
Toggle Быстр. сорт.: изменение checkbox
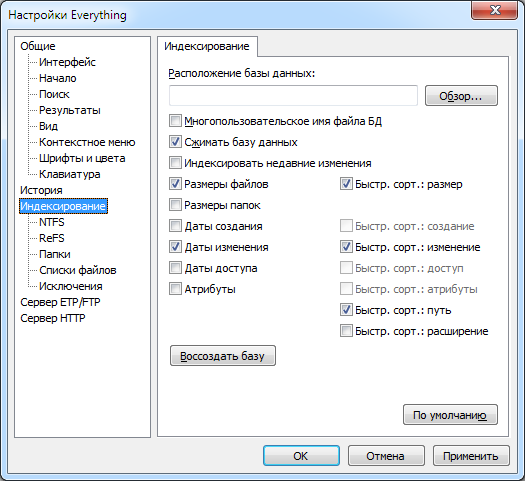346,247
